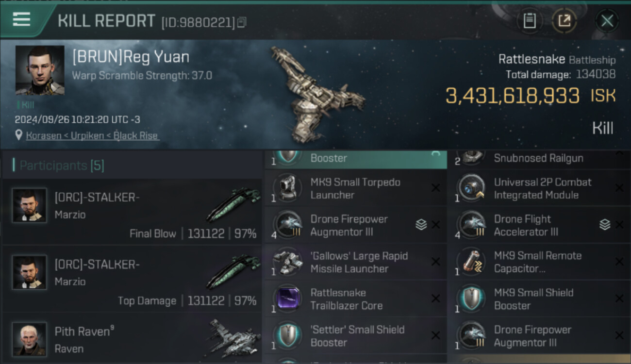
Task: Copy the kill report ID
Action: coord(242,22)
